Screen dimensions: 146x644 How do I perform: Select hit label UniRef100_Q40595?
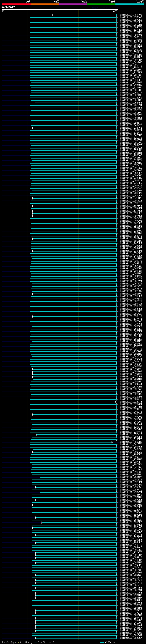pos(131,357)
